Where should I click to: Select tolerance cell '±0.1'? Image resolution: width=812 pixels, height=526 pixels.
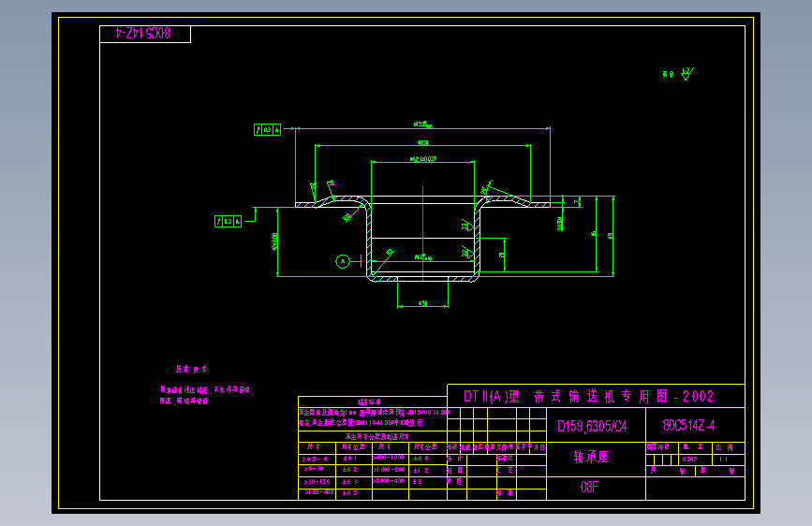click(350, 459)
